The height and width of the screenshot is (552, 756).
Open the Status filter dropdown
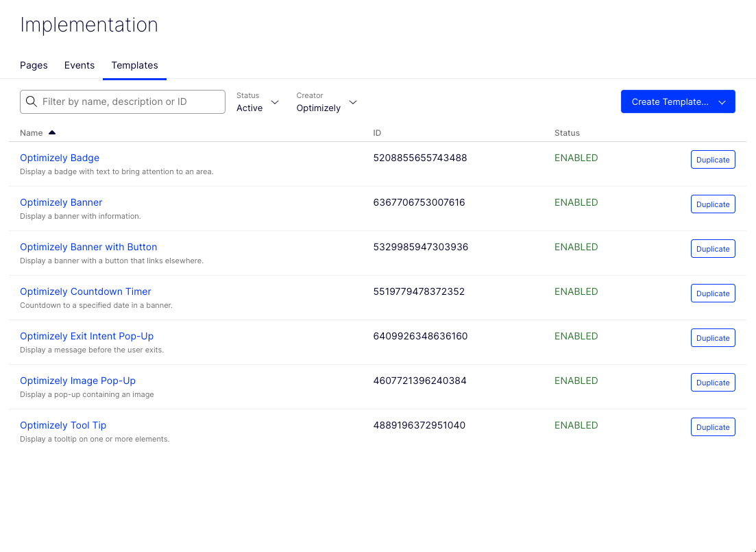pyautogui.click(x=258, y=102)
